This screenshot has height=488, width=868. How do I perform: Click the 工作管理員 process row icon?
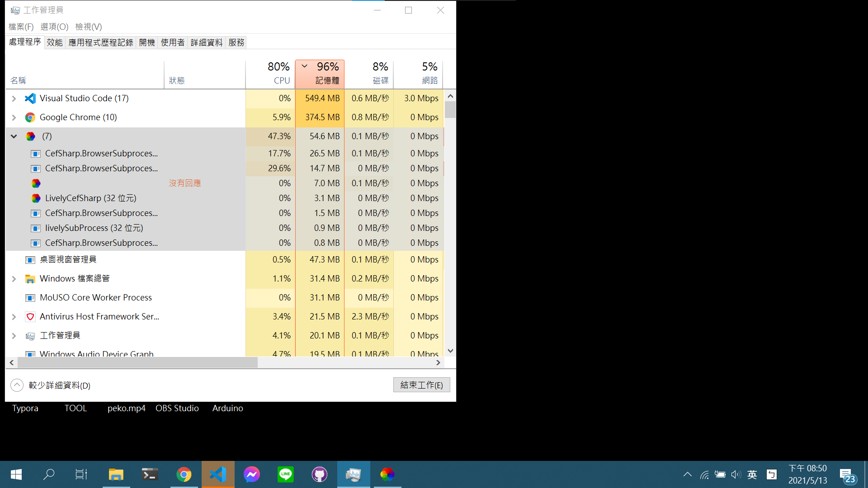click(30, 336)
